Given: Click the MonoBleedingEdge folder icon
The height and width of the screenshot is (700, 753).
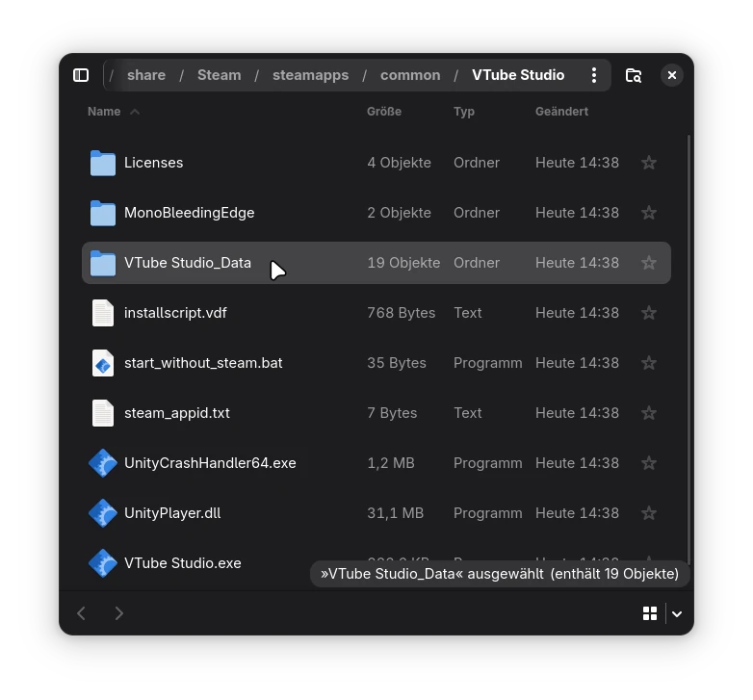Looking at the screenshot, I should [103, 213].
